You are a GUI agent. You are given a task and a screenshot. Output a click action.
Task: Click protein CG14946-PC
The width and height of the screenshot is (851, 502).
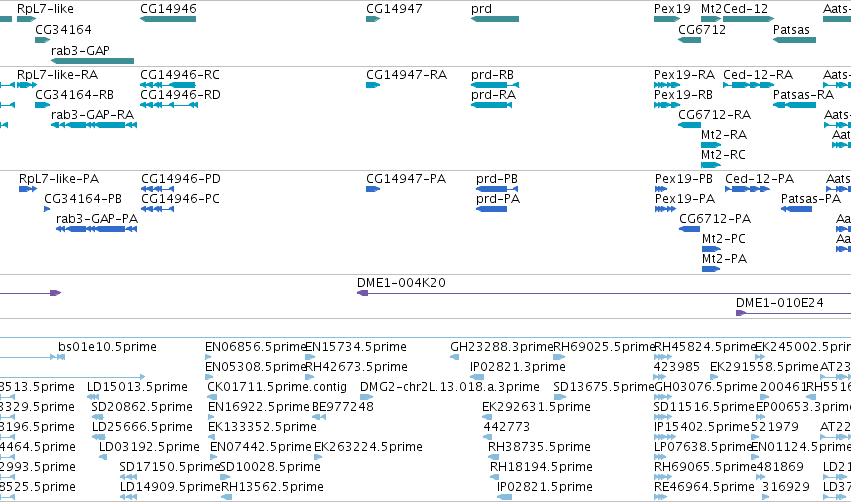point(157,209)
